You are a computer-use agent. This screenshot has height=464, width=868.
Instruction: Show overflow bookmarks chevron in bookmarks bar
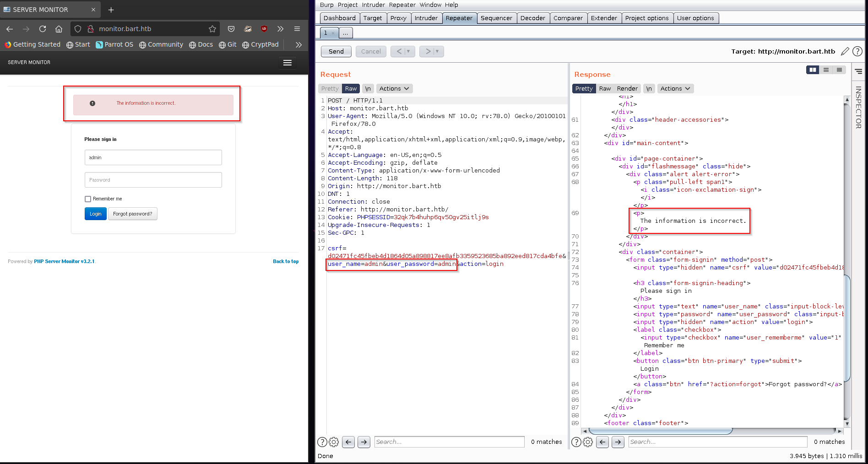pyautogui.click(x=298, y=44)
